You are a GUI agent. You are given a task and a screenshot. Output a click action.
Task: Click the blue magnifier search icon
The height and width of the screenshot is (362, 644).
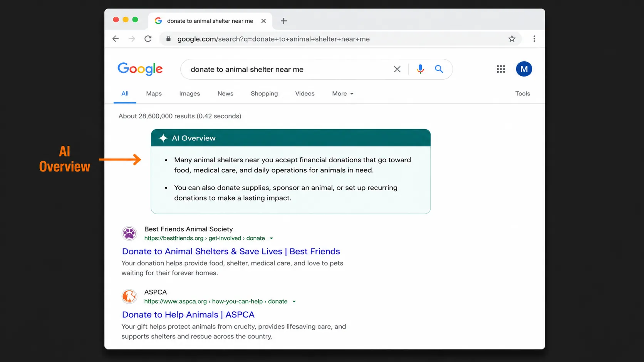coord(439,69)
